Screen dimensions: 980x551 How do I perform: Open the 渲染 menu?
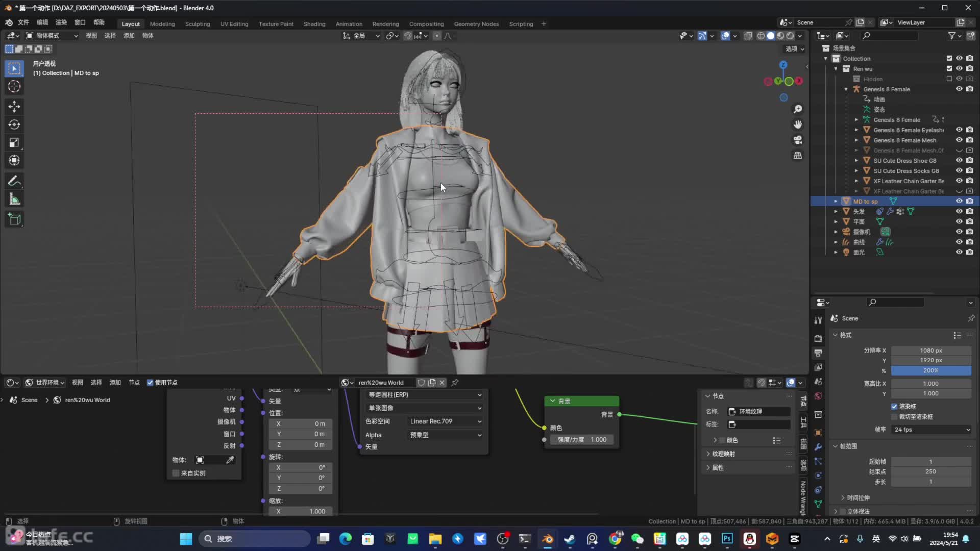(x=61, y=22)
